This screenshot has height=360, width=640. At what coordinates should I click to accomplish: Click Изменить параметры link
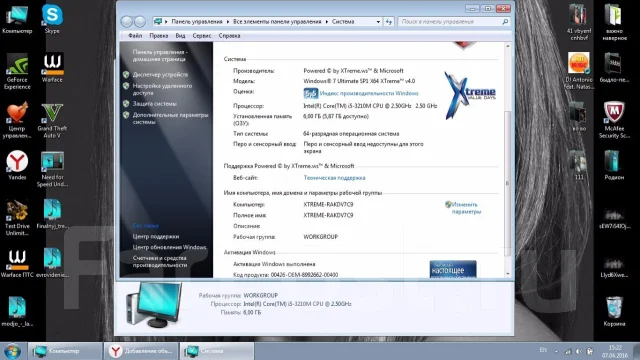tap(466, 208)
